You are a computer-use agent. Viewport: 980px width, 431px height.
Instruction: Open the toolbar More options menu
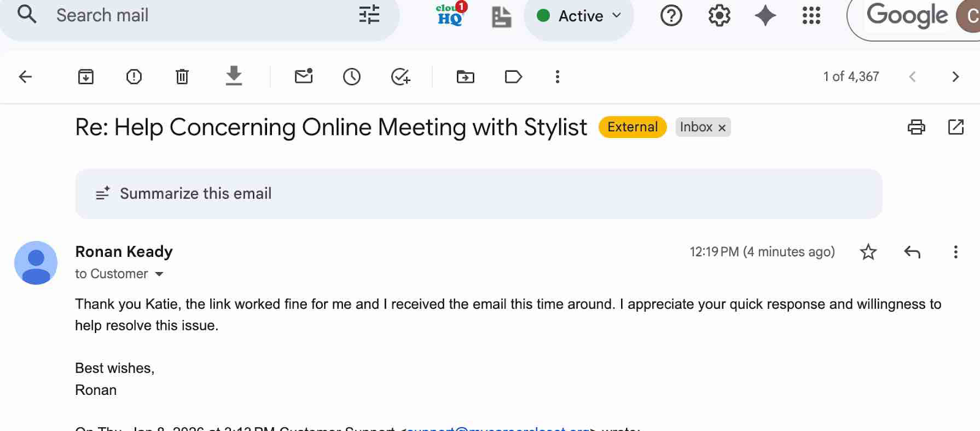point(557,77)
